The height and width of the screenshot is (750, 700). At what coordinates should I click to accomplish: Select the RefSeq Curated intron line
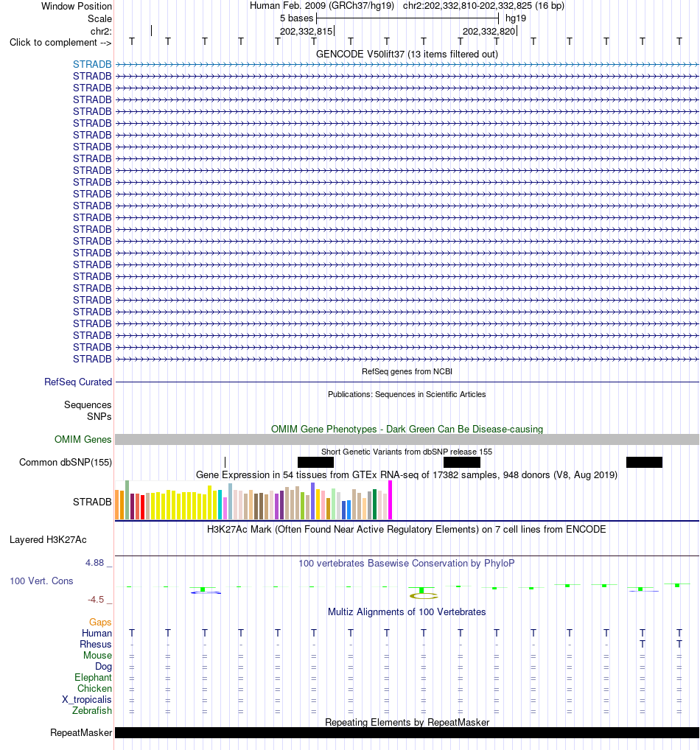pos(407,382)
